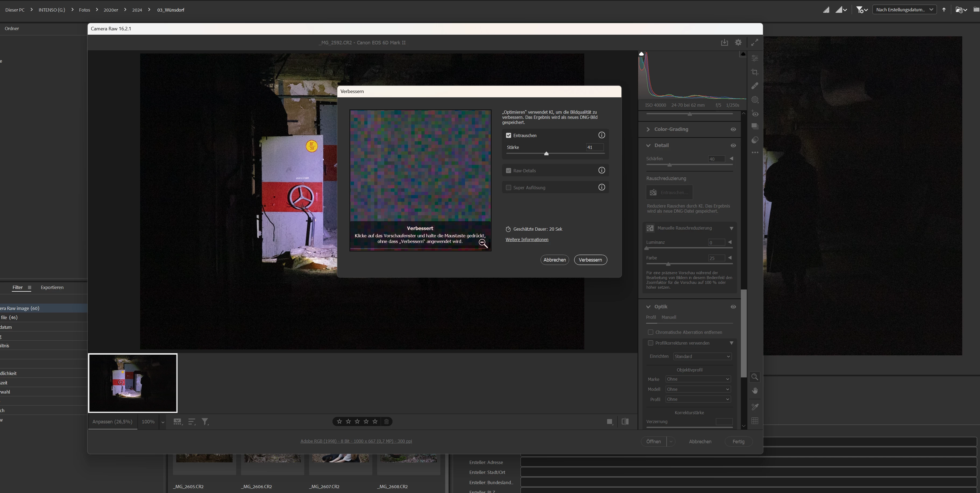
Task: Click the Stärke slider handle
Action: tap(546, 153)
